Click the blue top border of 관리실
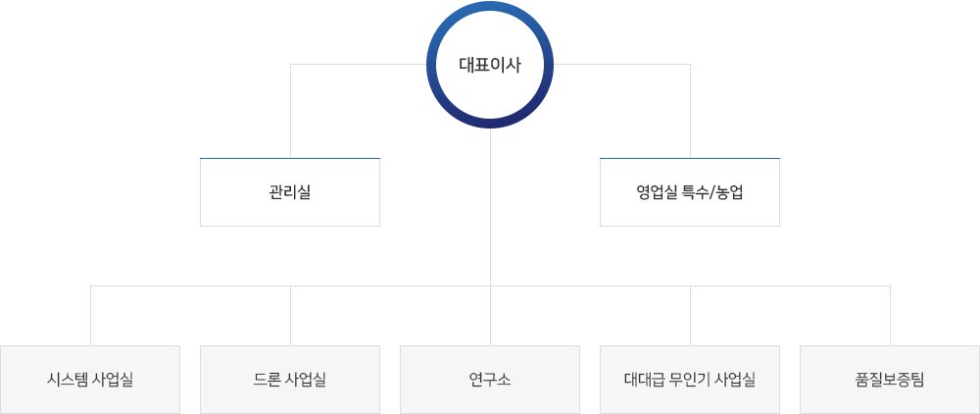 coord(290,158)
